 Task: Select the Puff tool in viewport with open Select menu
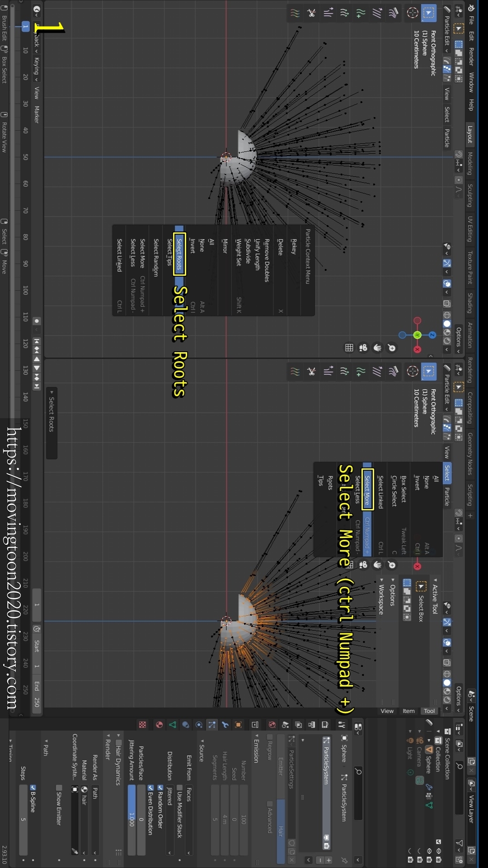328,372
